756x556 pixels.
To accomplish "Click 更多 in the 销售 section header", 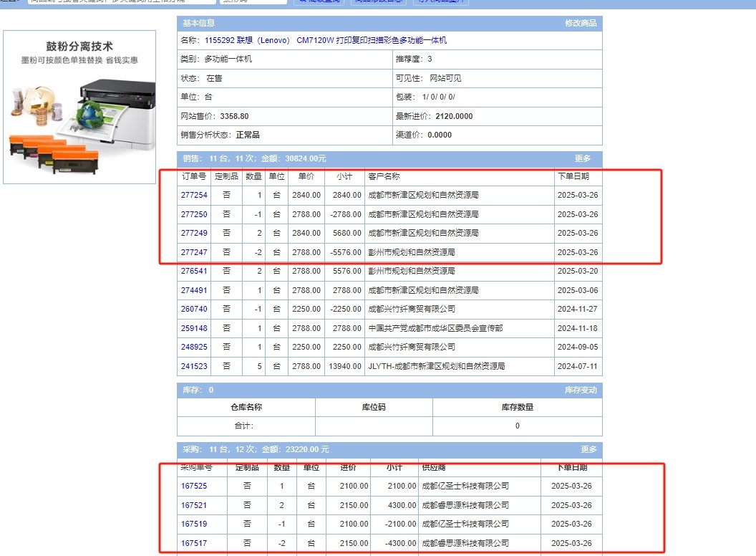I will pyautogui.click(x=583, y=158).
